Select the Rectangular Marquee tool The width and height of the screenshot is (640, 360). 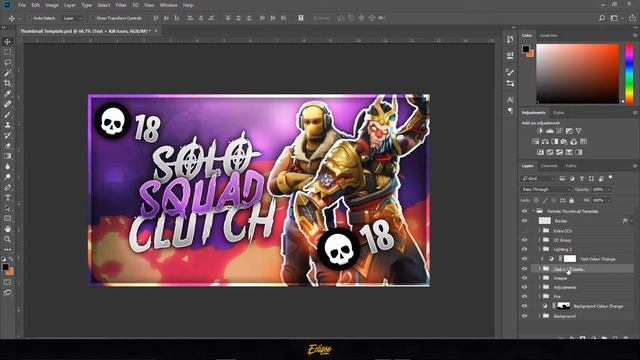tap(7, 52)
